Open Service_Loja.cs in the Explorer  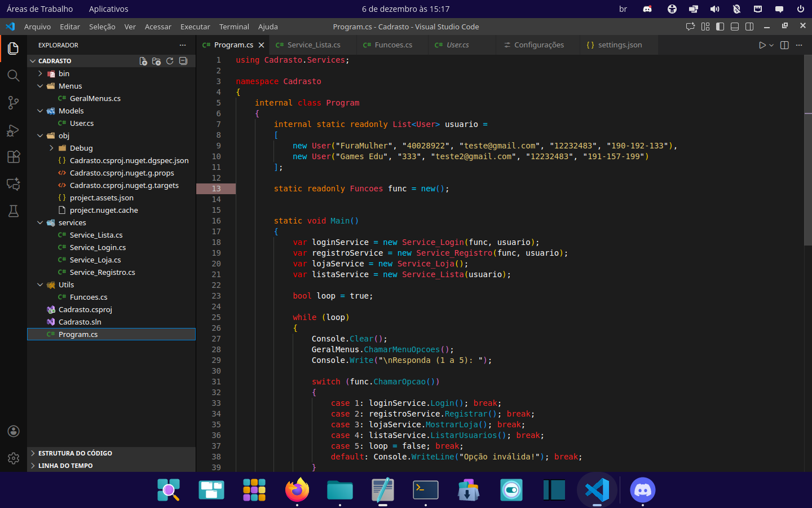coord(111,260)
